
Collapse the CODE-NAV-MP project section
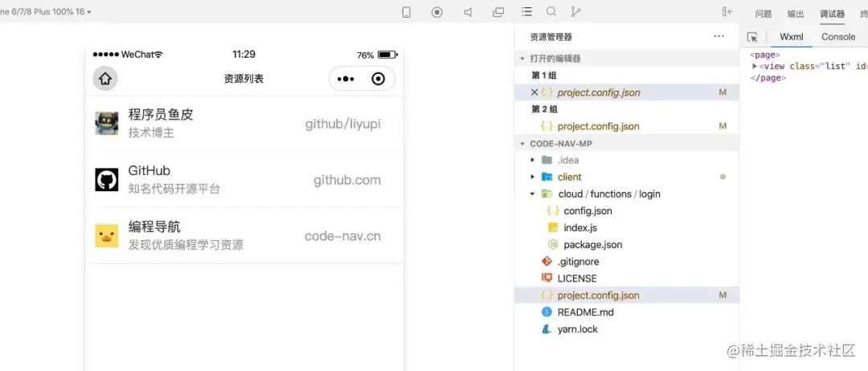coord(522,144)
